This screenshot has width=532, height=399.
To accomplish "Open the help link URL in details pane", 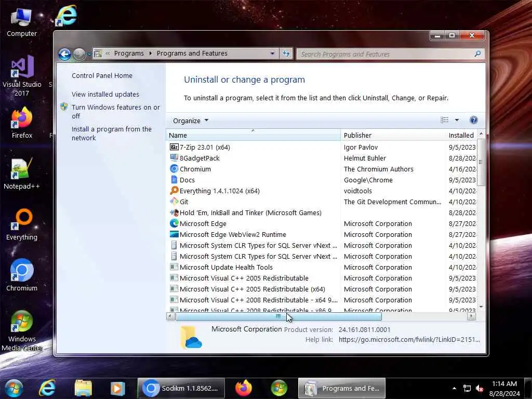I will (x=409, y=340).
